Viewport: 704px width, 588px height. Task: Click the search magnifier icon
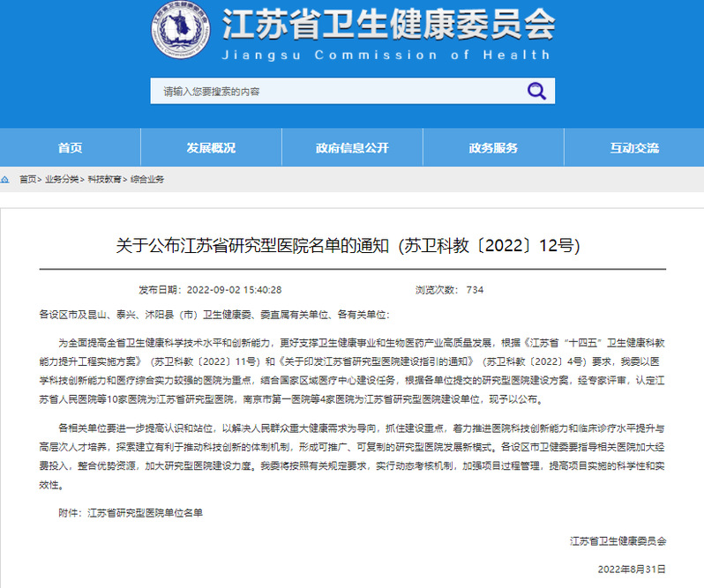coord(535,91)
